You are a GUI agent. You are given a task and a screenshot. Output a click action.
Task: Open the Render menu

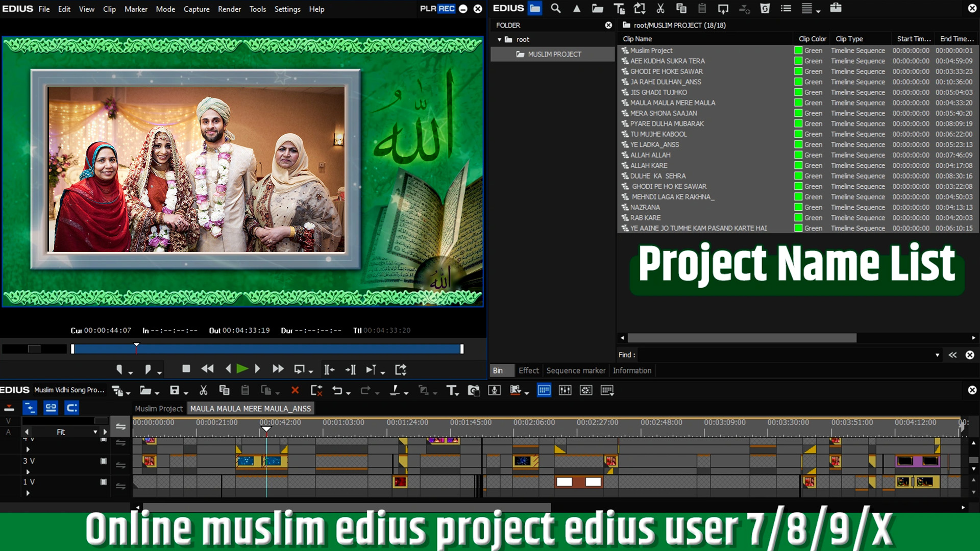tap(229, 9)
